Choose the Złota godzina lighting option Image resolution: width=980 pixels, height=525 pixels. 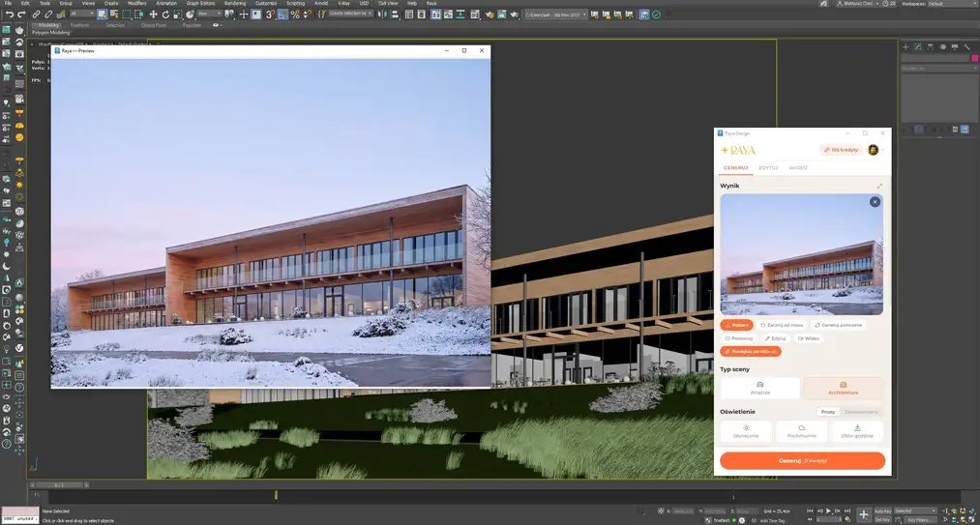857,431
